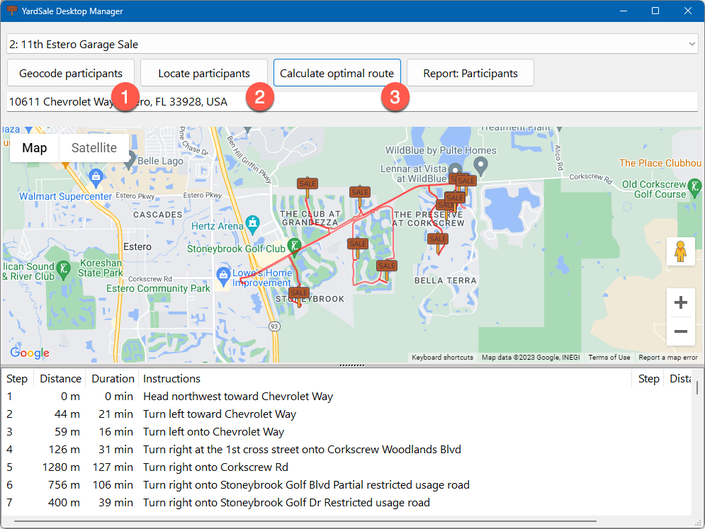Click the Old Corkscrew Golf Course marker

pyautogui.click(x=695, y=186)
